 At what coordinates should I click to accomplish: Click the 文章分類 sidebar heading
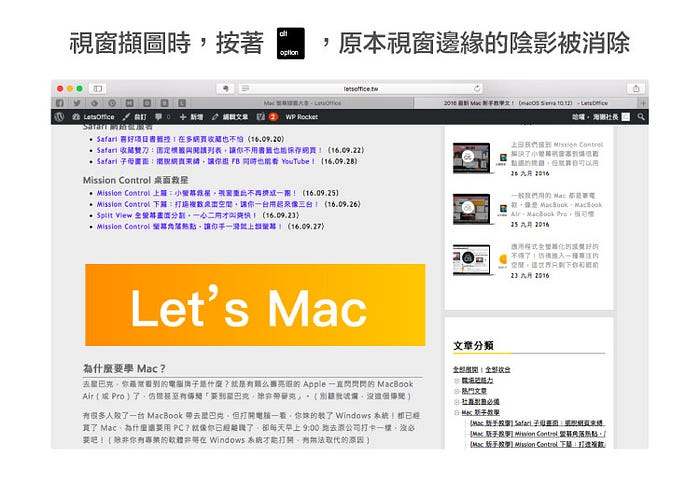click(473, 346)
